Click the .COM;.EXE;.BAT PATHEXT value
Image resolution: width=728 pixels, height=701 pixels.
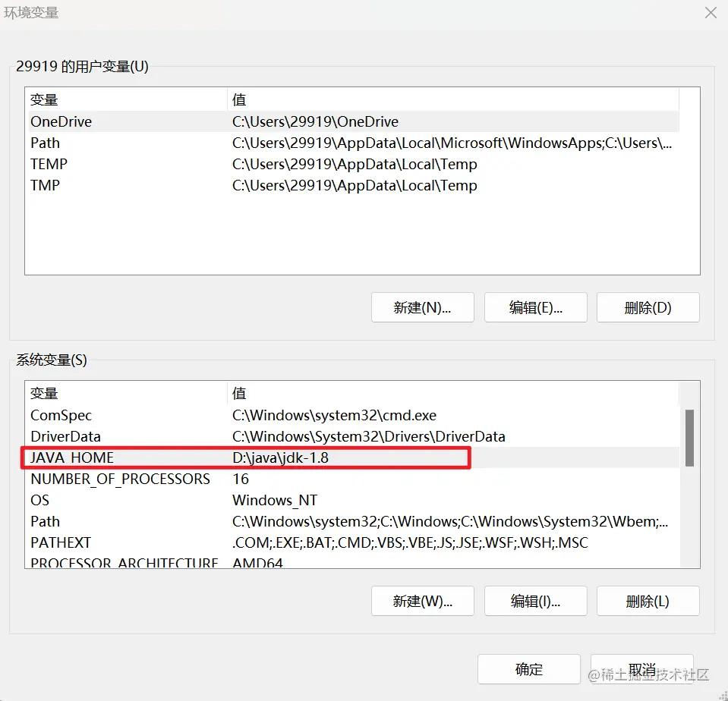tap(410, 542)
